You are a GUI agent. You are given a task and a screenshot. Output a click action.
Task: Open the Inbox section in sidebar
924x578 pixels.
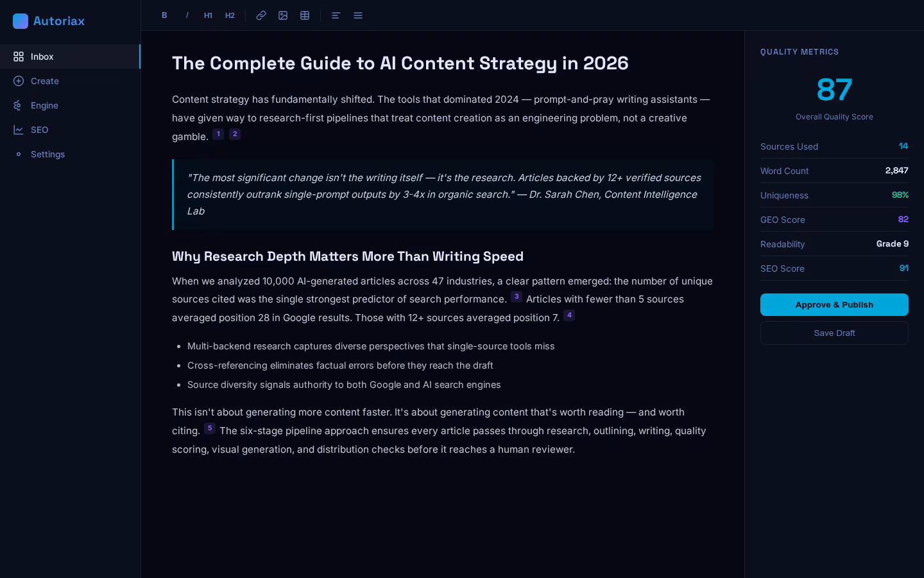pos(42,57)
